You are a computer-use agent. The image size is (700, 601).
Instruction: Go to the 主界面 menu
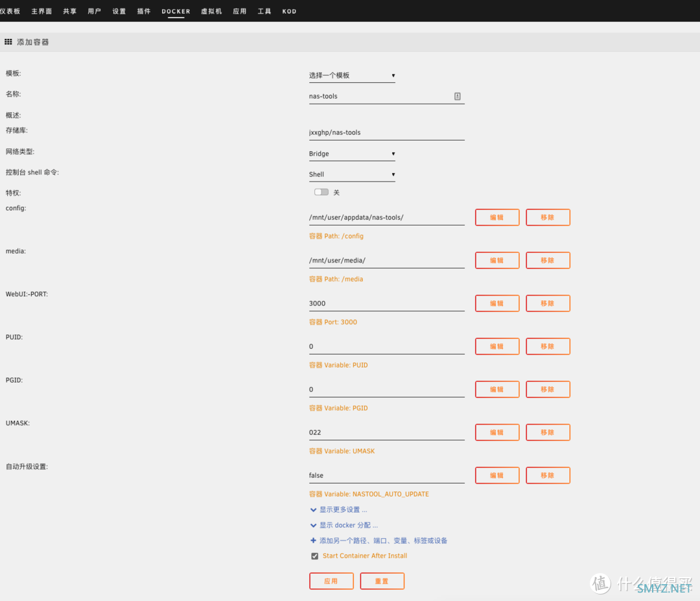41,11
